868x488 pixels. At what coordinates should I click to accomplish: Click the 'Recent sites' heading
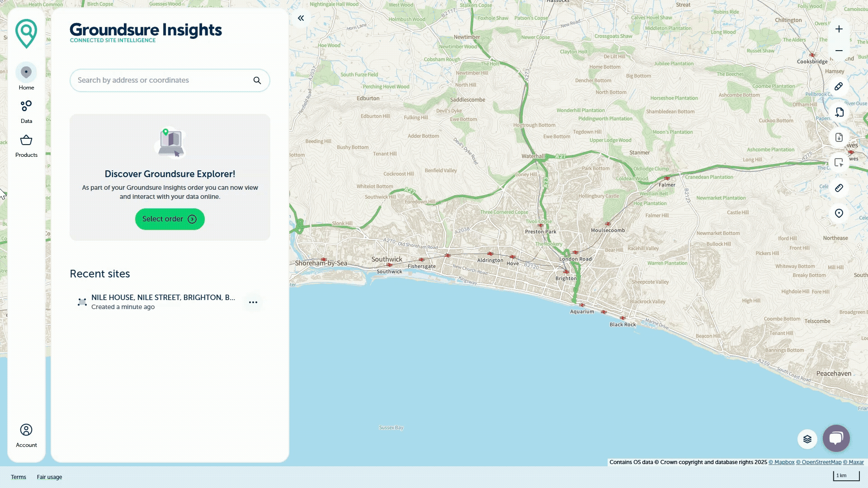100,274
